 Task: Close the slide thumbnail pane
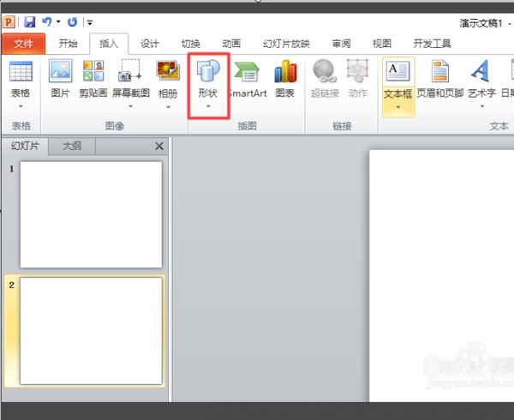158,147
